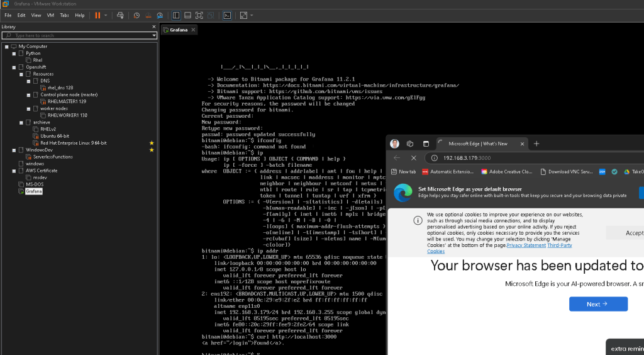The image size is (644, 355).
Task: Collapse the worker nodes folder
Action: pyautogui.click(x=29, y=109)
